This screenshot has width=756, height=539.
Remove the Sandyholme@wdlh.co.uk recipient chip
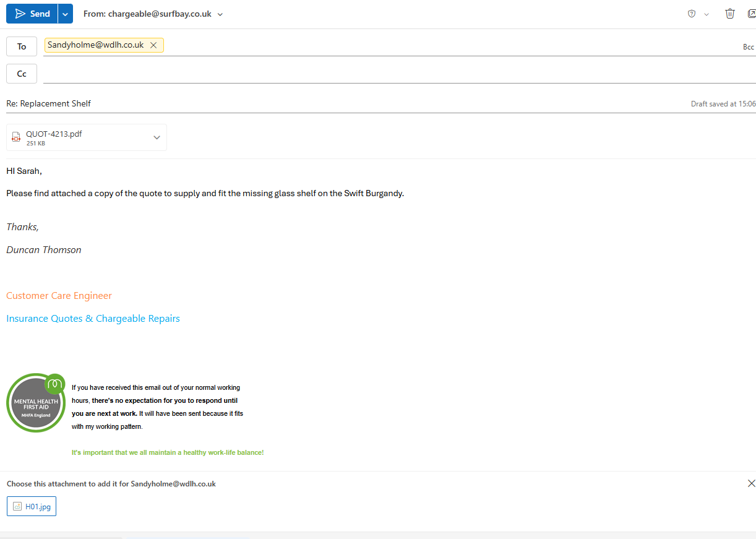tap(153, 45)
